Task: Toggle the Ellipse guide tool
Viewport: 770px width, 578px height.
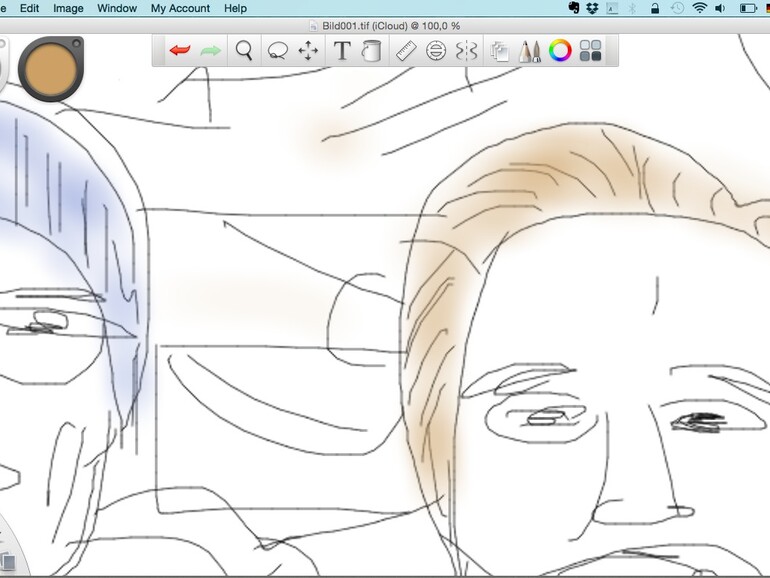Action: (436, 51)
